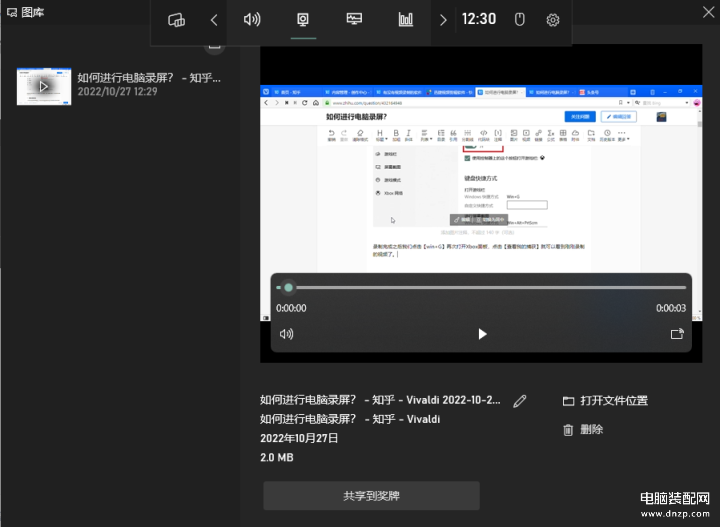Expand the video to fullscreen icon
The width and height of the screenshot is (720, 527).
(x=677, y=334)
